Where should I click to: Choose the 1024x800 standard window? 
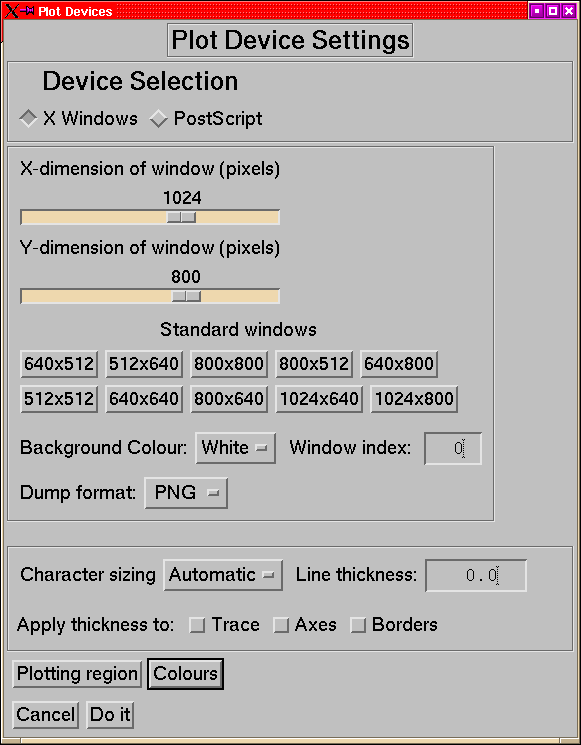(x=414, y=399)
